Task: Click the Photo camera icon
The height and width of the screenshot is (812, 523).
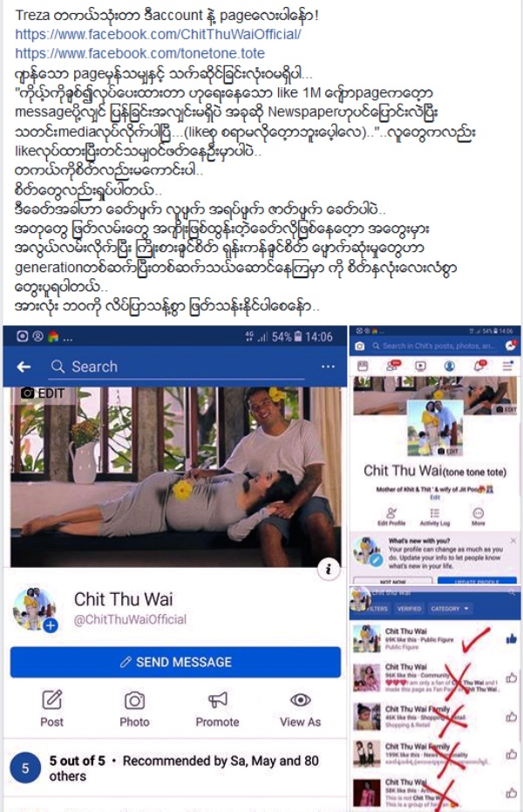Action: coord(134,700)
